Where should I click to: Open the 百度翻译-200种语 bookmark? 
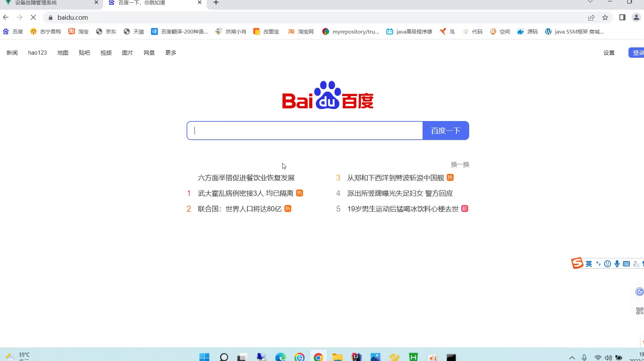[x=179, y=31]
